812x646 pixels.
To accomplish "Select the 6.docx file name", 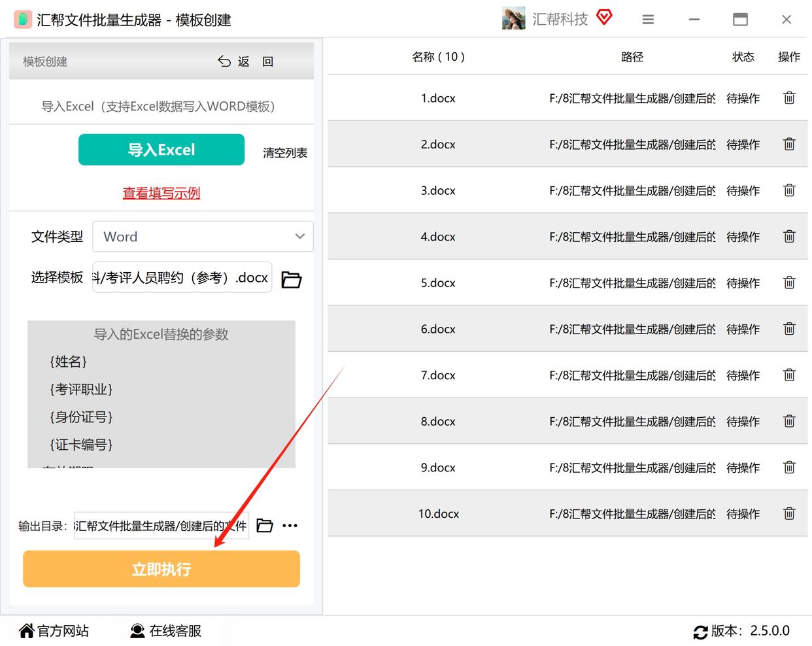I will [x=438, y=329].
